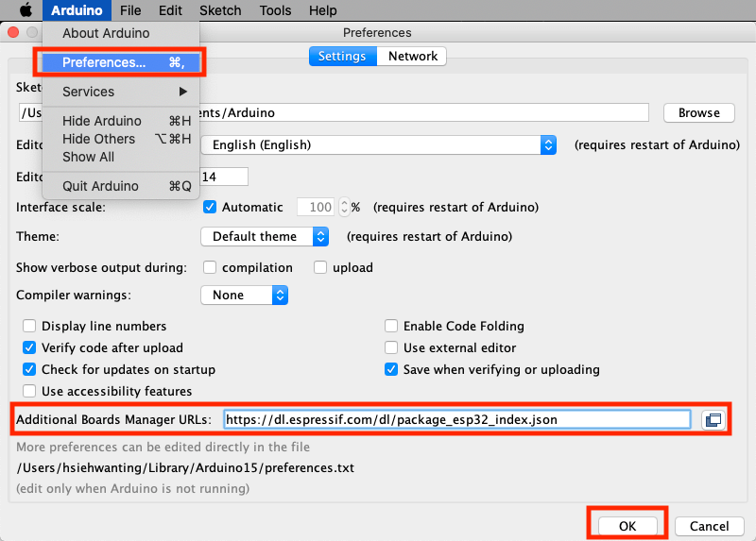The height and width of the screenshot is (541, 756).
Task: Check the Enable Code Folding option
Action: click(x=391, y=326)
